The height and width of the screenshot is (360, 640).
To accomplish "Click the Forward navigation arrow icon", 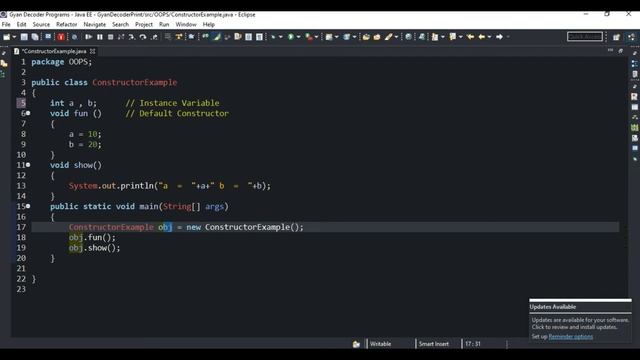I will [x=499, y=37].
